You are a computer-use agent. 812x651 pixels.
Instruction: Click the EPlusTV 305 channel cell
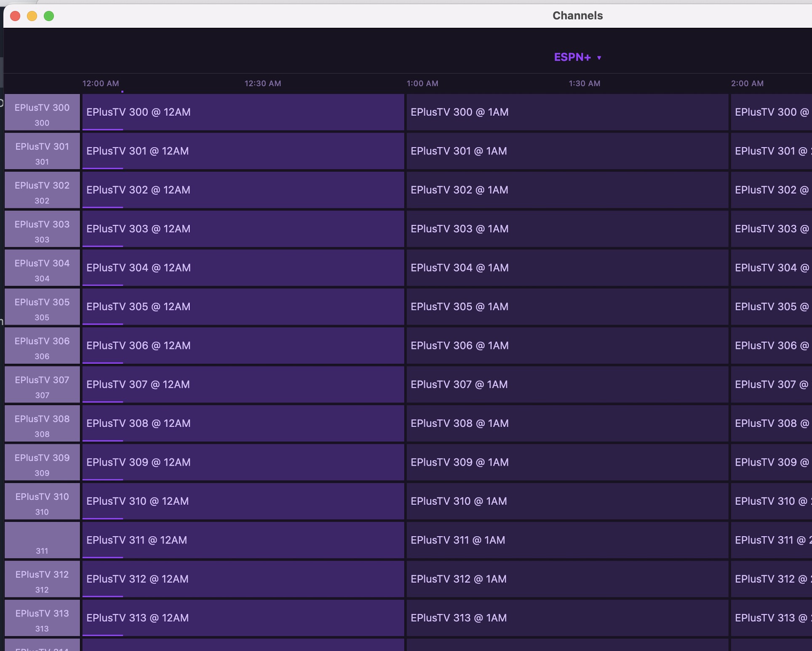pos(42,307)
